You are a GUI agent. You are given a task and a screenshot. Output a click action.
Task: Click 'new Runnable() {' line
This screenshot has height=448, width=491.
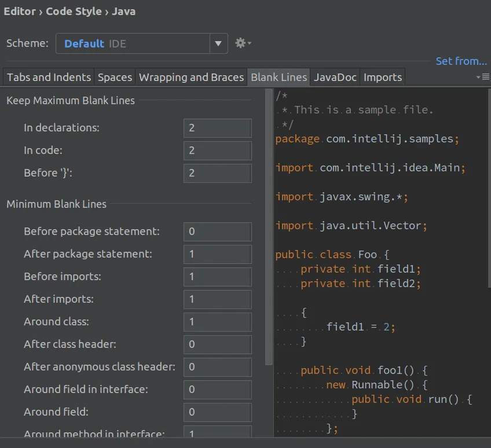[x=377, y=385]
